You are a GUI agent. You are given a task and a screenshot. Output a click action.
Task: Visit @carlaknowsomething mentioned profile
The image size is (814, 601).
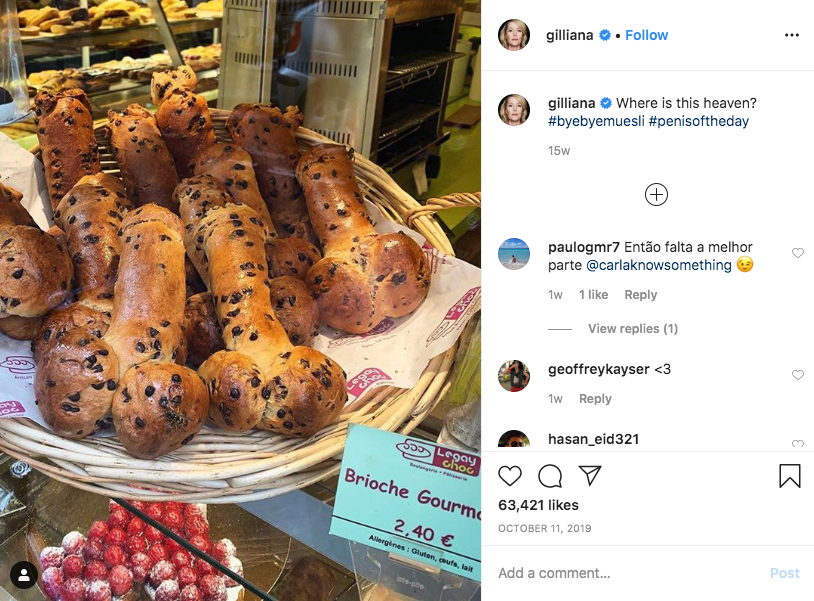click(x=659, y=265)
